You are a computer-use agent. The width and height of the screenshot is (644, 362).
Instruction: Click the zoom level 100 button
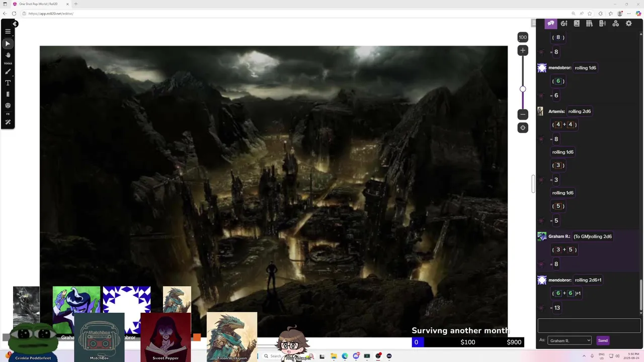pyautogui.click(x=523, y=37)
